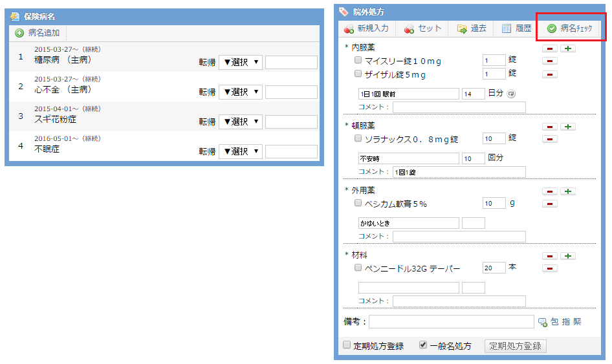Add item to 頓服薬 with green plus
This screenshot has height=364, width=612.
click(x=568, y=127)
